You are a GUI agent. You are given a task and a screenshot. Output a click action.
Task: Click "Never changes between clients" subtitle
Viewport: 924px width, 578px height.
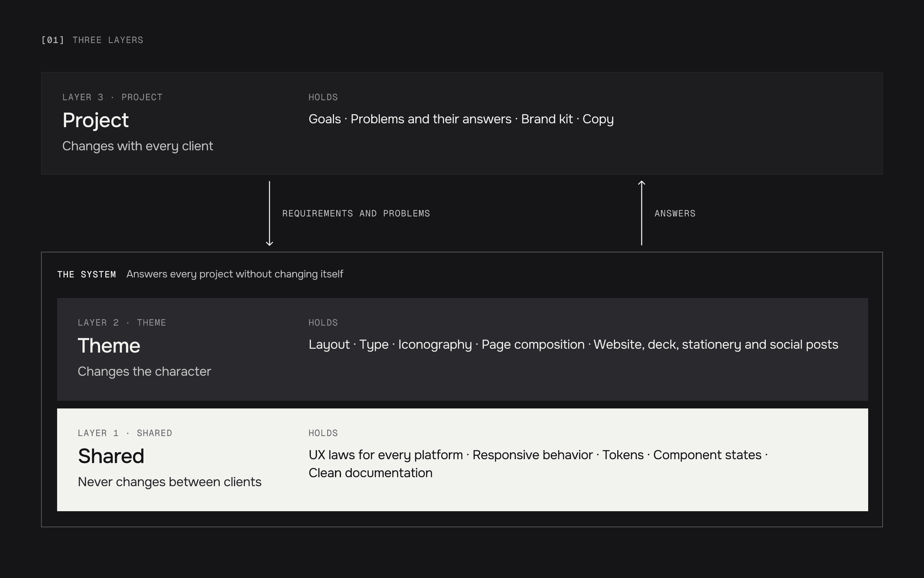coord(169,482)
